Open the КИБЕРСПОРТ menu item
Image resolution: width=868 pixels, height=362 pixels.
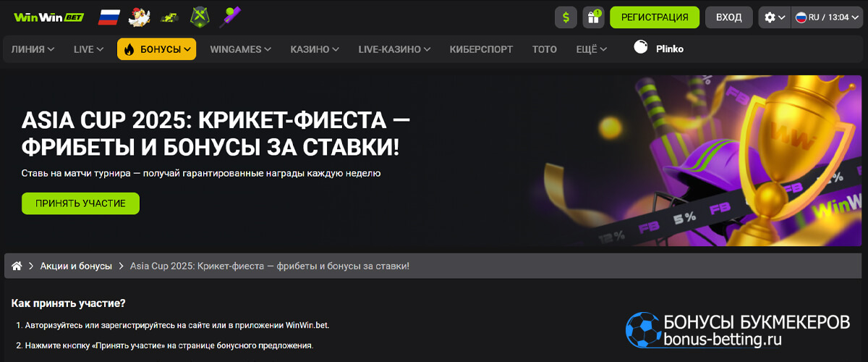click(481, 49)
